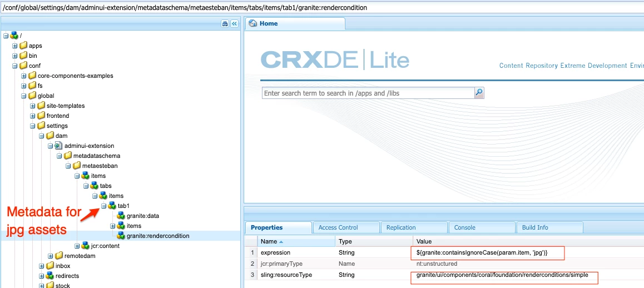Expand the bin folder

(x=15, y=56)
